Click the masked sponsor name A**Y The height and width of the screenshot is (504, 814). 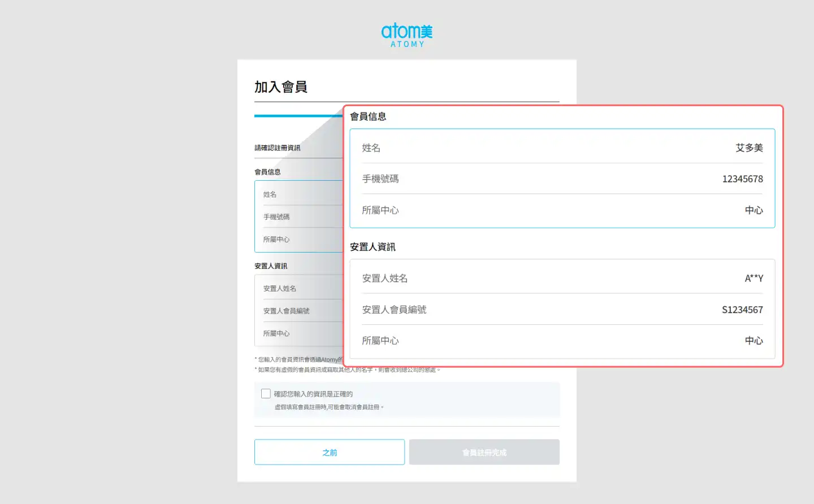tap(753, 279)
